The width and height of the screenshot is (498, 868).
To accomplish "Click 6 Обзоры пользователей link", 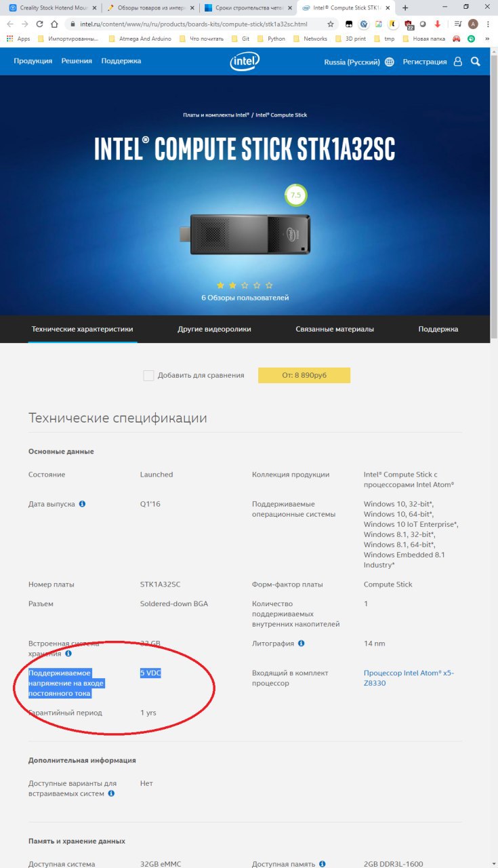I will [x=245, y=298].
